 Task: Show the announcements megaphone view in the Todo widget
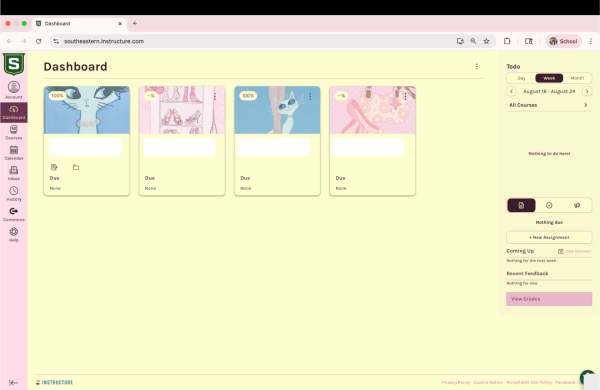tap(577, 206)
